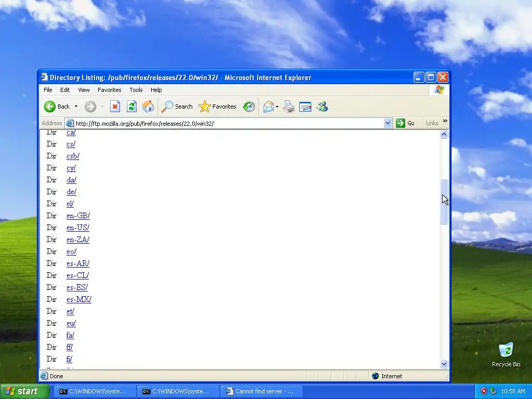Open the Search pane in toolbar
The width and height of the screenshot is (532, 399).
coord(177,107)
